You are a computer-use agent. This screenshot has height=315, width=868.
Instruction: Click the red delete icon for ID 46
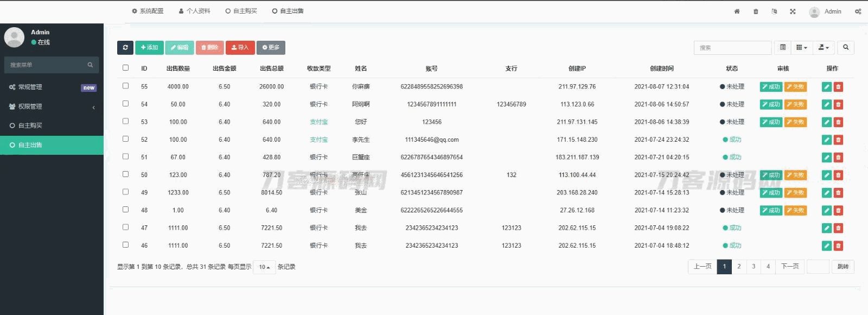pyautogui.click(x=838, y=246)
